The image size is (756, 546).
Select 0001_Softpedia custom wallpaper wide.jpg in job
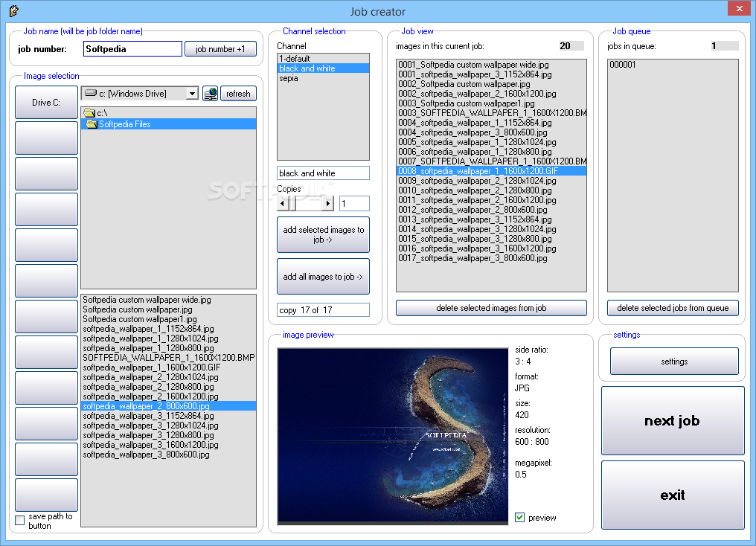(491, 65)
